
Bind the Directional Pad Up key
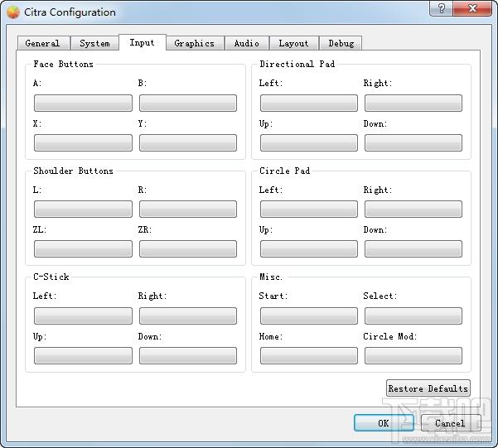pos(309,142)
